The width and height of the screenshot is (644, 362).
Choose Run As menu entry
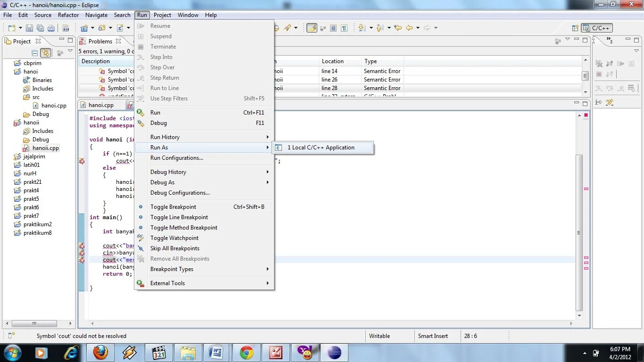205,148
